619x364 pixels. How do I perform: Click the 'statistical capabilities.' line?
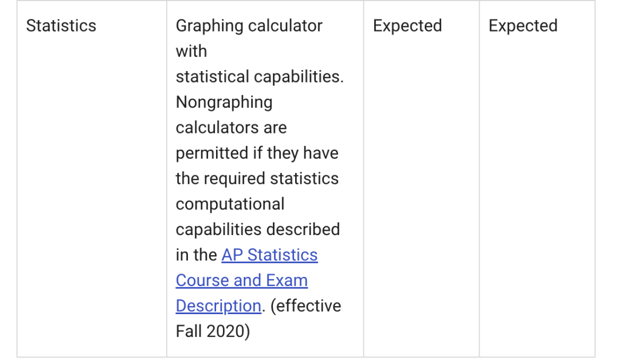tap(260, 77)
